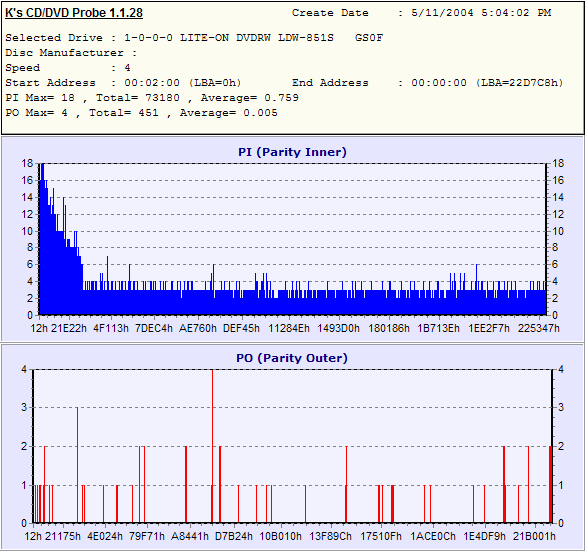Click the 225347h label on PI axis
Screen dimensions: 585x551
539,328
